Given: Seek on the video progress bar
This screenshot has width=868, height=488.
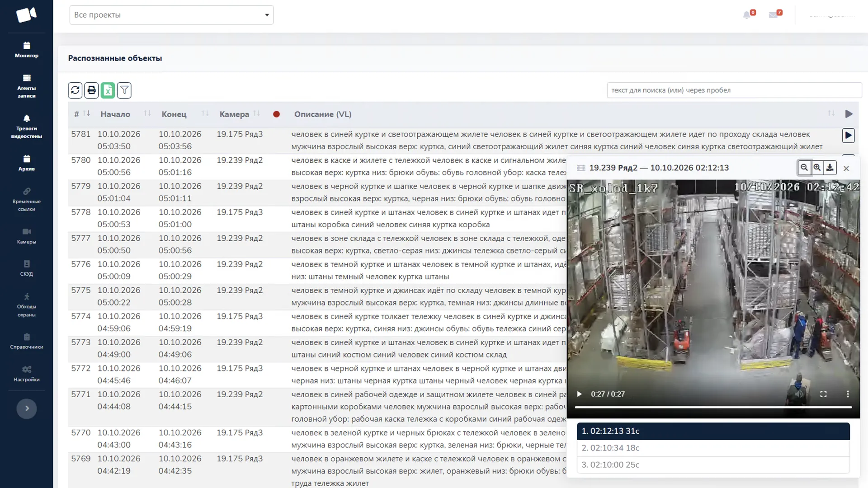Looking at the screenshot, I should point(713,407).
